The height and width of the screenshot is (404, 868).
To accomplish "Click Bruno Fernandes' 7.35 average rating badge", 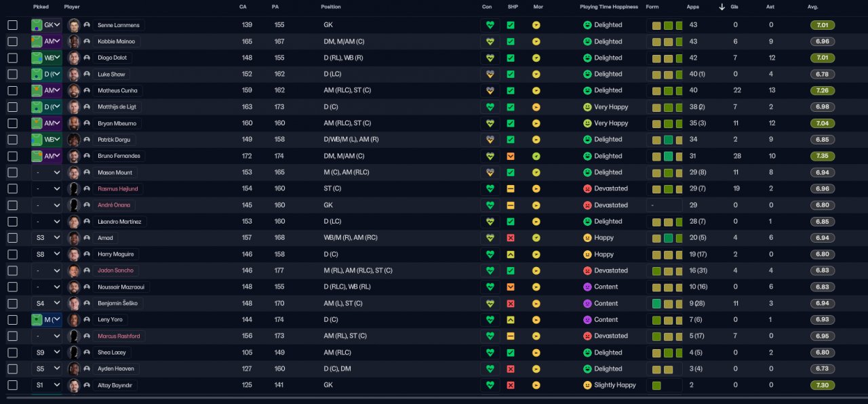I will [x=823, y=156].
